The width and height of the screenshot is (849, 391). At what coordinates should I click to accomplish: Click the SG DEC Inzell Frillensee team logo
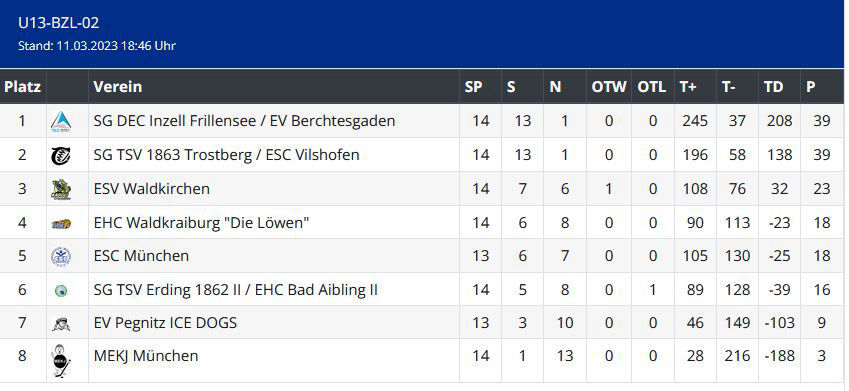click(61, 122)
